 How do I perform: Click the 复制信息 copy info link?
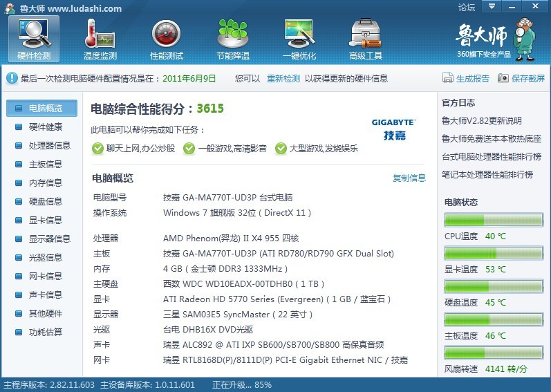(x=409, y=178)
